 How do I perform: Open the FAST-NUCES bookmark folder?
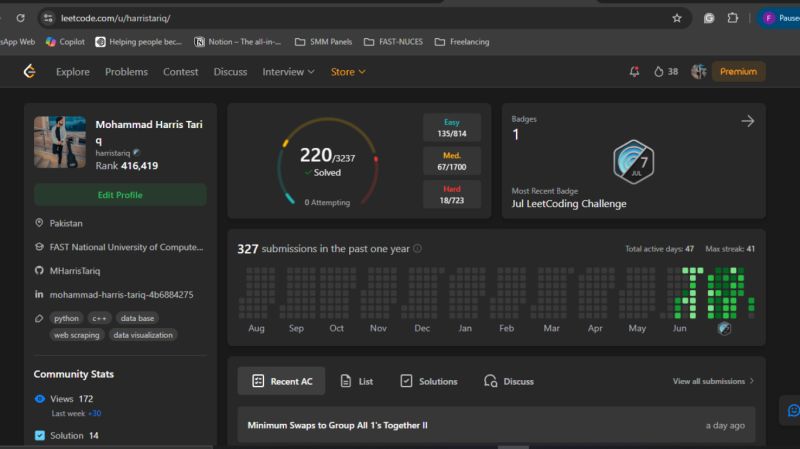click(393, 42)
